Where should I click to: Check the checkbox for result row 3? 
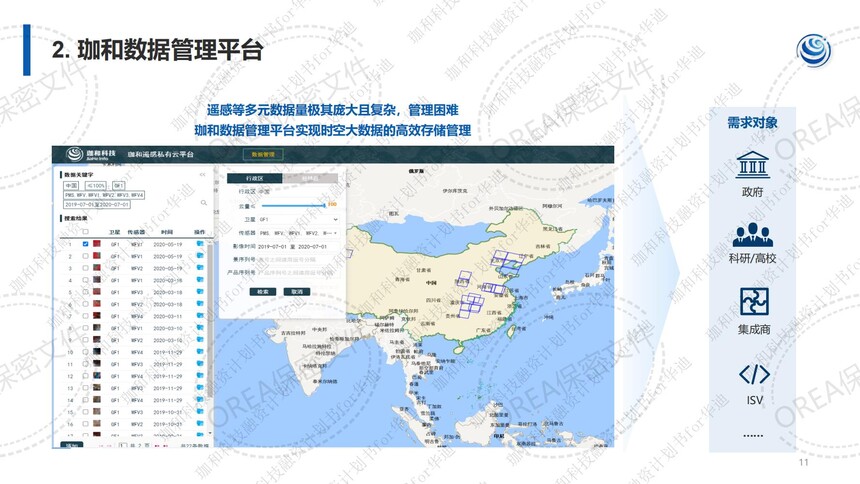pos(85,268)
